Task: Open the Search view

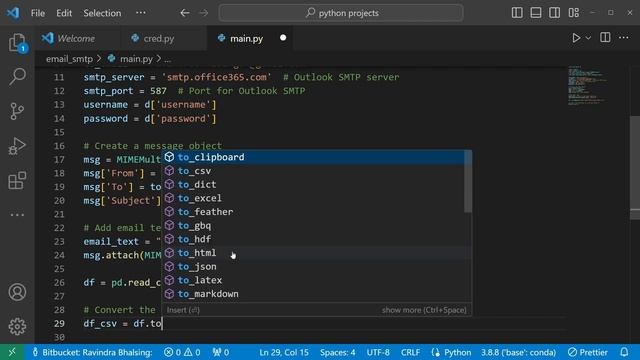Action: coord(17,76)
